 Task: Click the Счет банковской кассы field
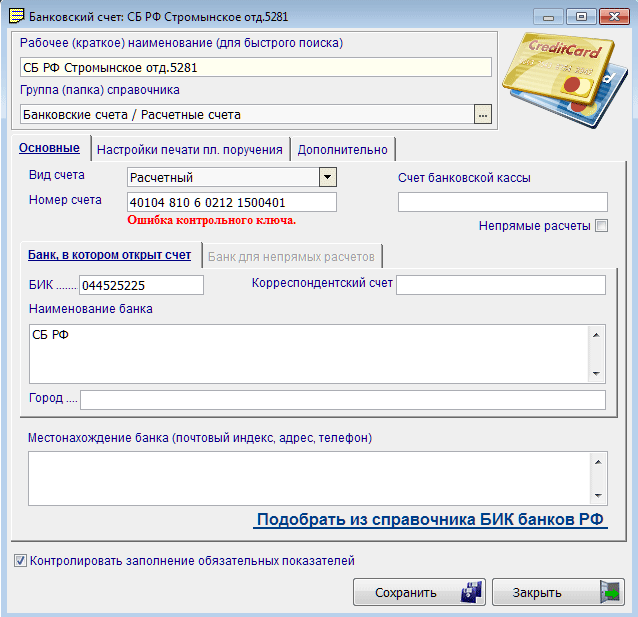[503, 202]
